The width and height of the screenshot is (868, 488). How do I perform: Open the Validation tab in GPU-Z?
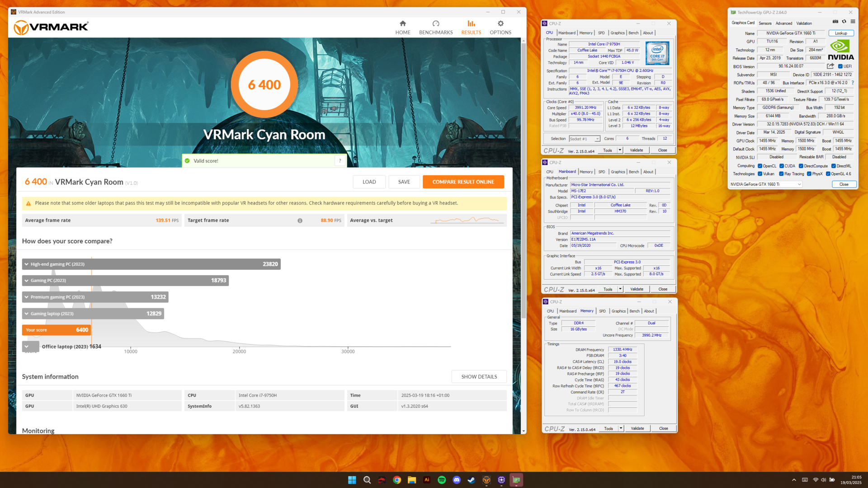tap(804, 23)
